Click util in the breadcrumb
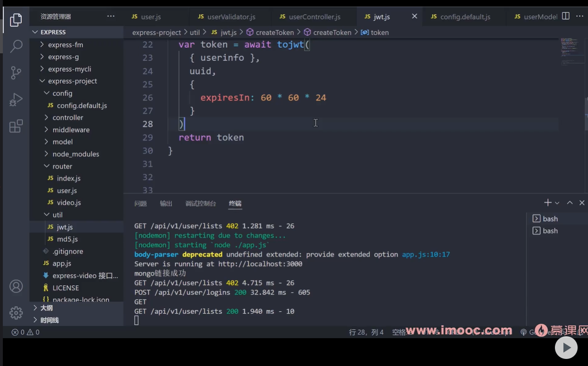Viewport: 588px width, 366px height. pyautogui.click(x=195, y=33)
